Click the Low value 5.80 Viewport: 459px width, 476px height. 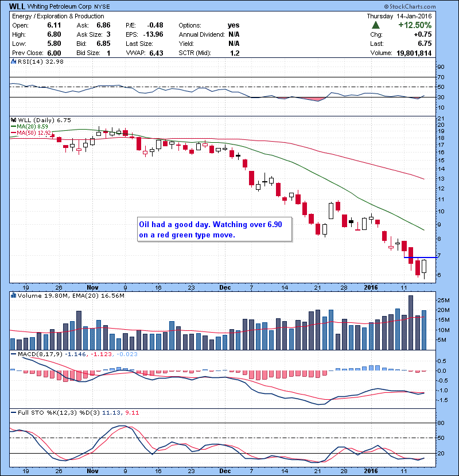point(54,44)
